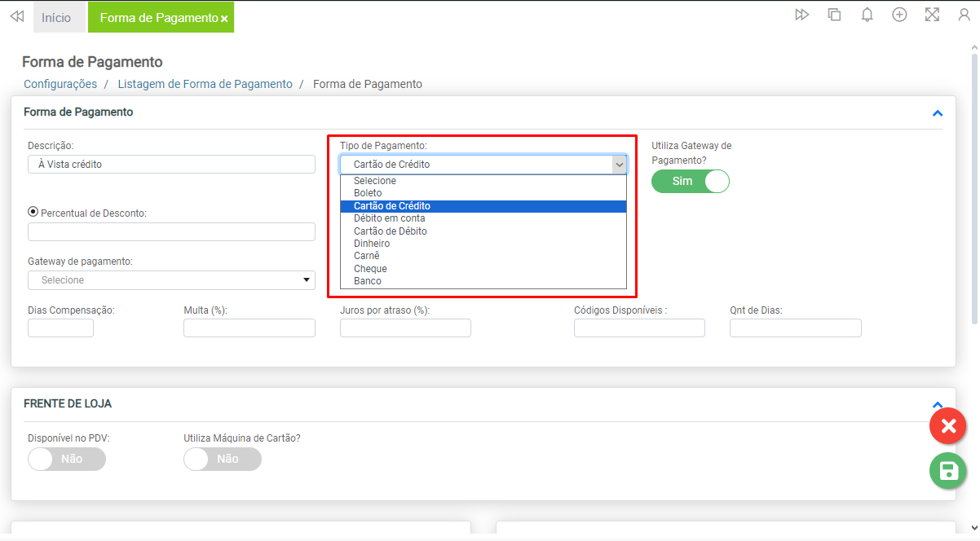The height and width of the screenshot is (541, 980).
Task: Click the fast-forward double-arrow icon in top bar
Action: pyautogui.click(x=802, y=15)
